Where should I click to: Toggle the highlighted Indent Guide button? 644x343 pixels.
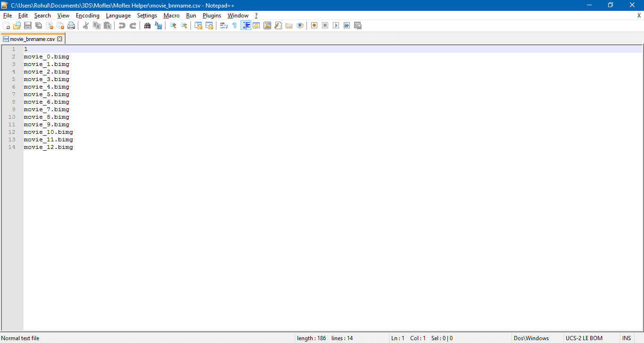click(246, 25)
